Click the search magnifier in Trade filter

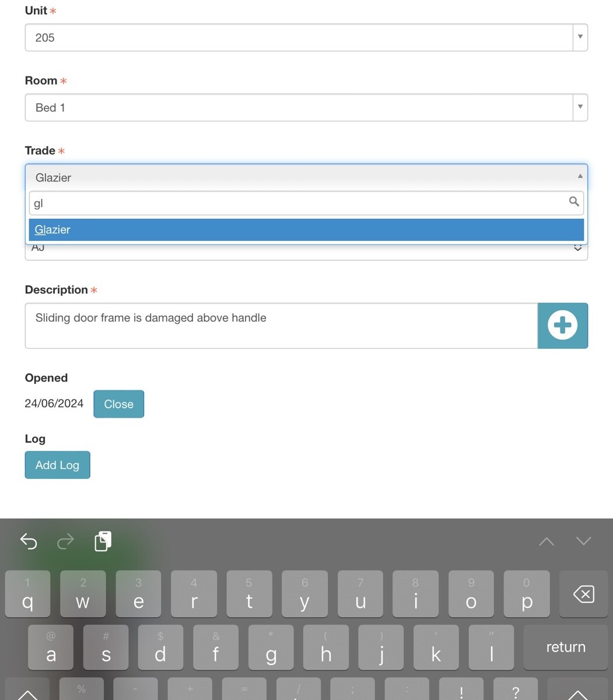tap(574, 202)
